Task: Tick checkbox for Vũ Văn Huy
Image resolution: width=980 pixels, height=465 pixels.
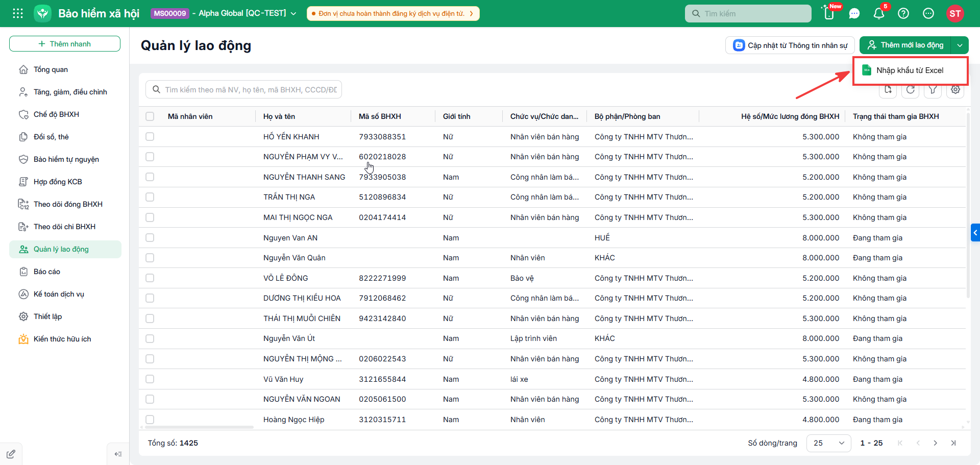Action: (150, 379)
